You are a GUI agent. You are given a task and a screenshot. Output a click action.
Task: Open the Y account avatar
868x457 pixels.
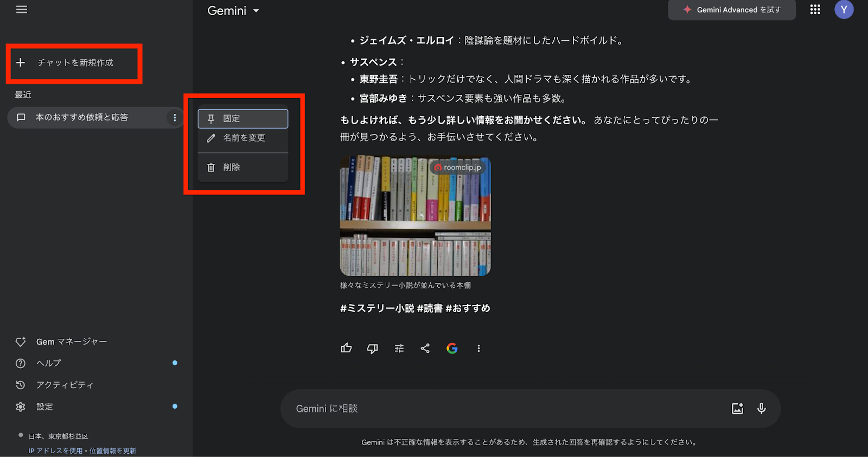click(x=844, y=10)
